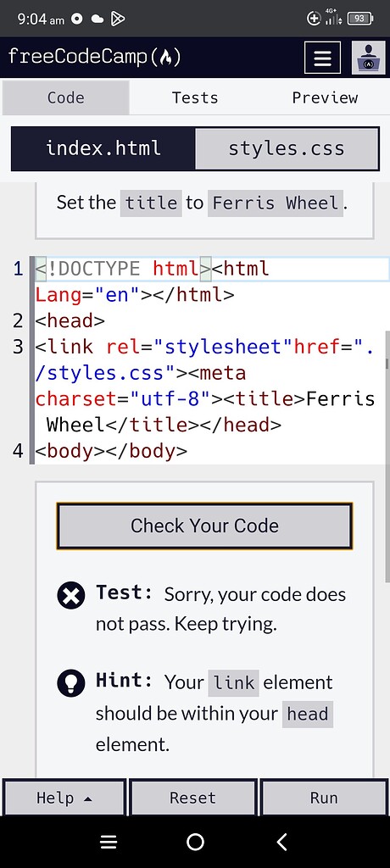Screen dimensions: 390x868
Task: Switch to the Preview tab
Action: [x=325, y=98]
